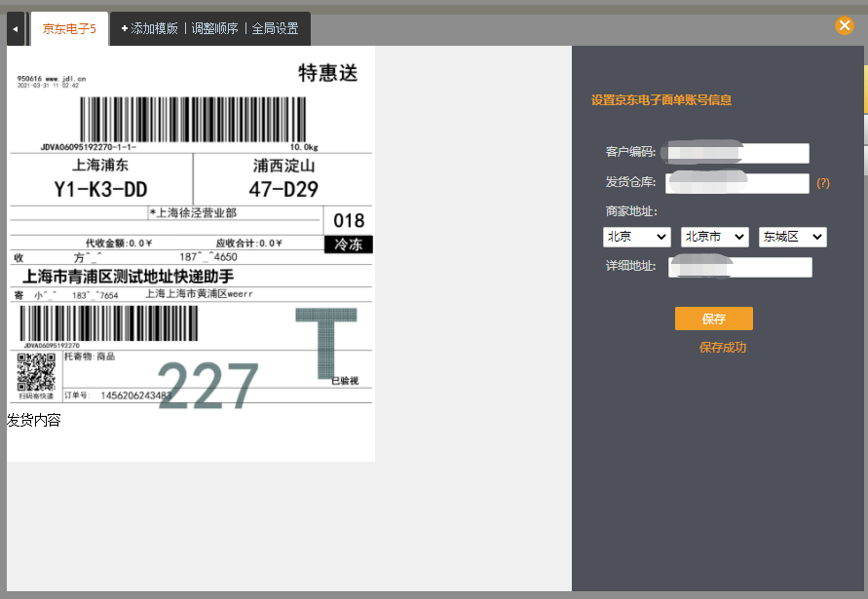
Task: Click the 特惠送 title on label
Action: pos(327,72)
